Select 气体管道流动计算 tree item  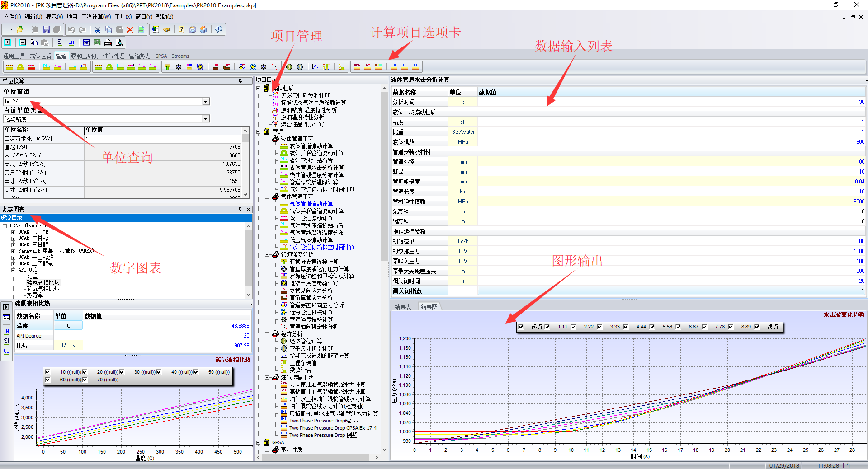tap(311, 204)
